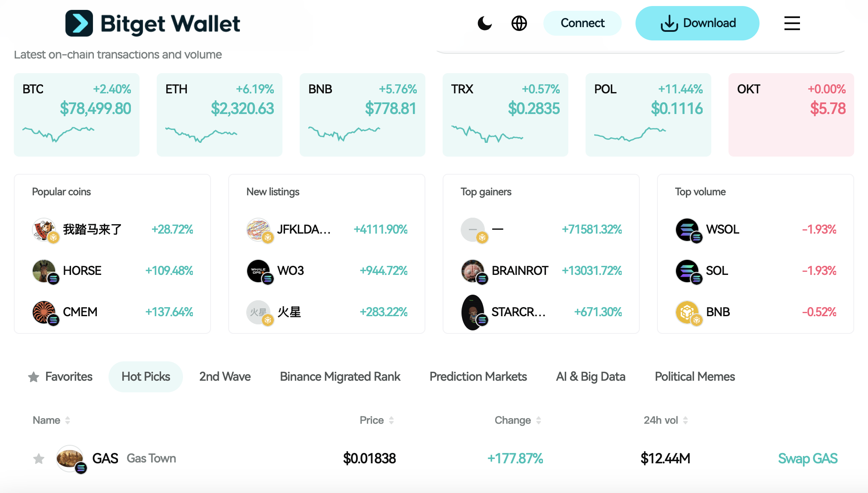Click the Connect button
868x493 pixels.
pyautogui.click(x=582, y=23)
